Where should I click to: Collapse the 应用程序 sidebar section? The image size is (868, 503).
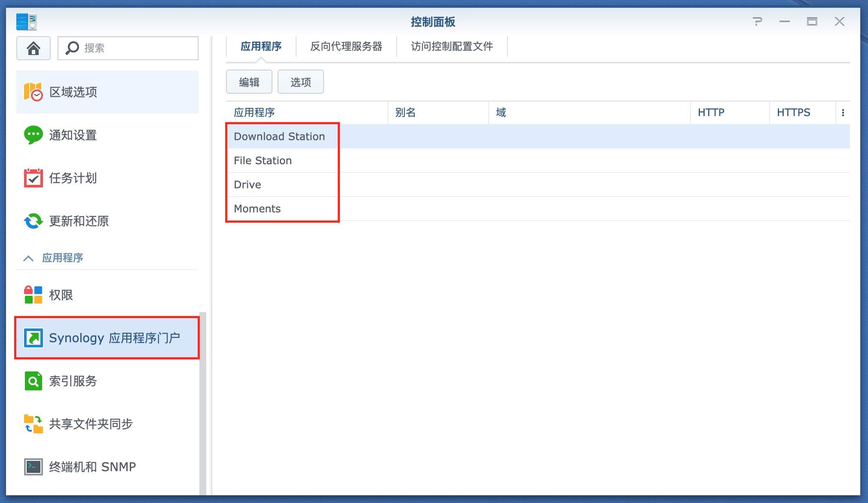(x=28, y=258)
